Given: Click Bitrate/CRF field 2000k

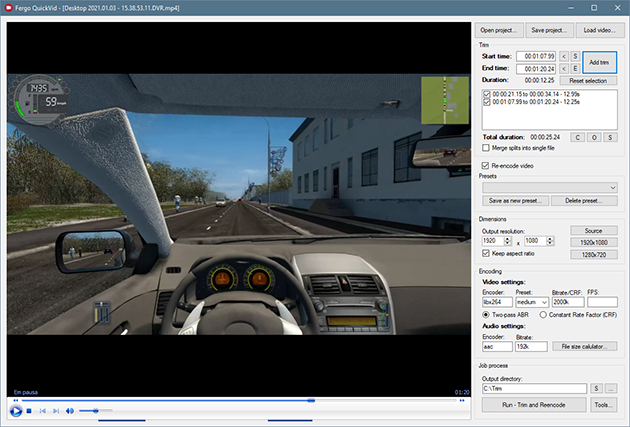Looking at the screenshot, I should (x=568, y=302).
